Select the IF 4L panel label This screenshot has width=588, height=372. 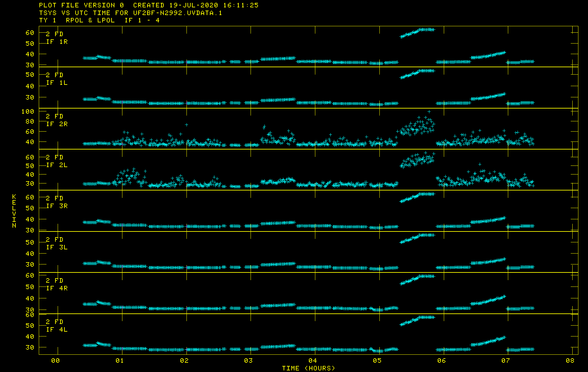click(x=57, y=329)
